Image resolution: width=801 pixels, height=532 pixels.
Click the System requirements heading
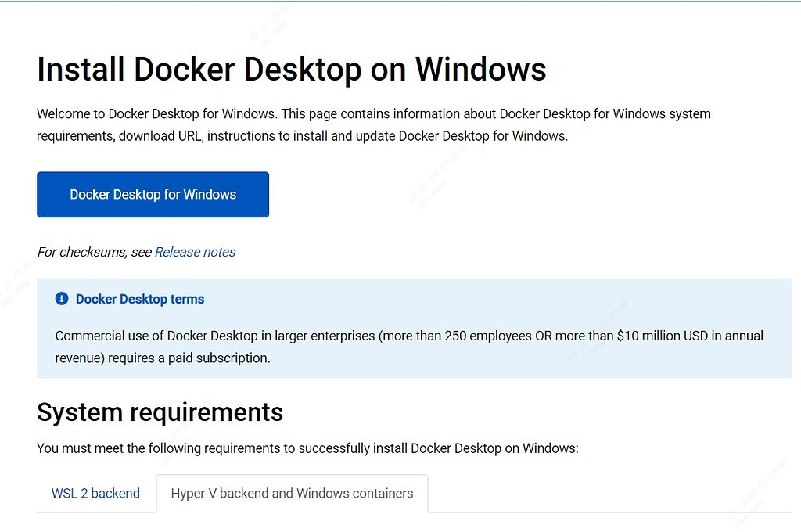(x=160, y=412)
